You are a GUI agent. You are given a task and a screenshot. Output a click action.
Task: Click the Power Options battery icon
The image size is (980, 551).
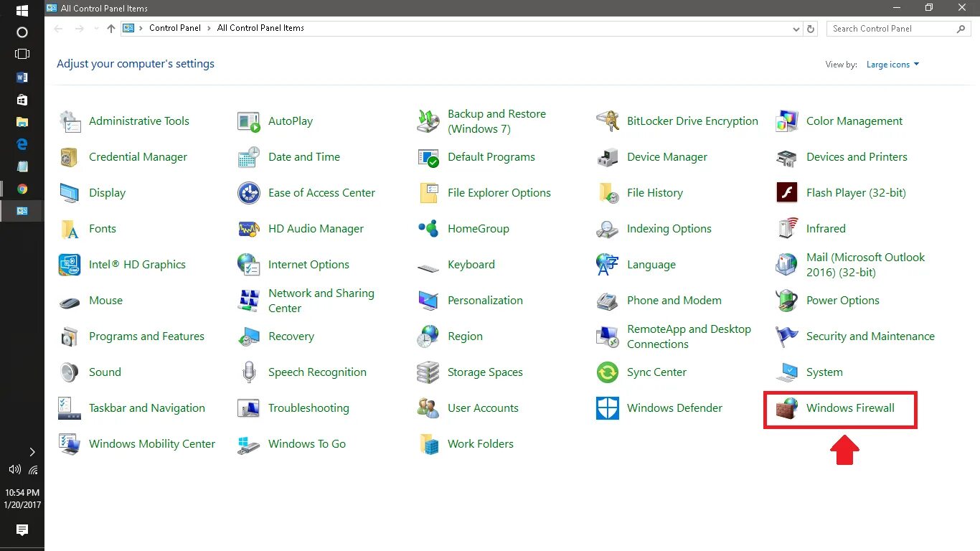[787, 301]
